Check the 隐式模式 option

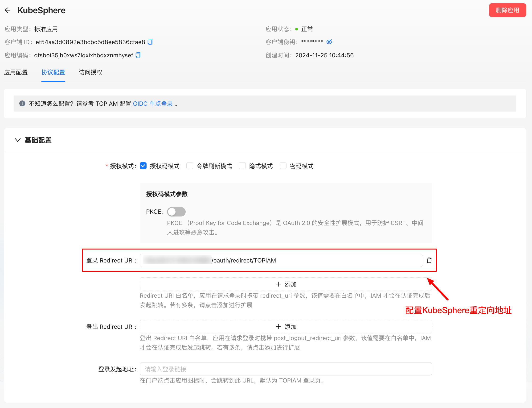pos(242,166)
